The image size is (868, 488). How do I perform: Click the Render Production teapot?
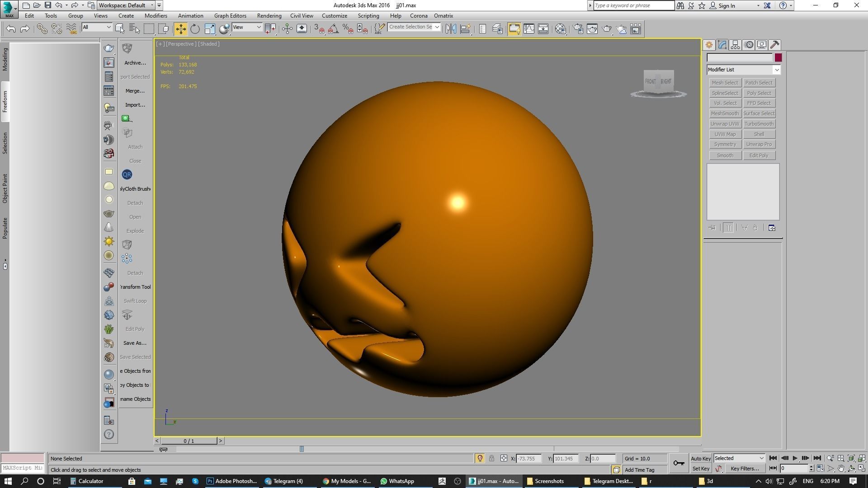coord(607,29)
